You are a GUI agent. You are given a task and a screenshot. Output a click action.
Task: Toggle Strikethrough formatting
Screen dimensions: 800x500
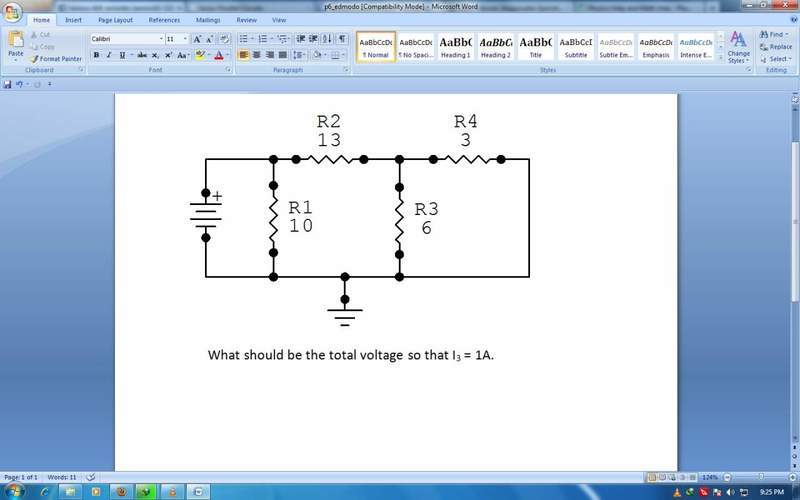(x=142, y=55)
